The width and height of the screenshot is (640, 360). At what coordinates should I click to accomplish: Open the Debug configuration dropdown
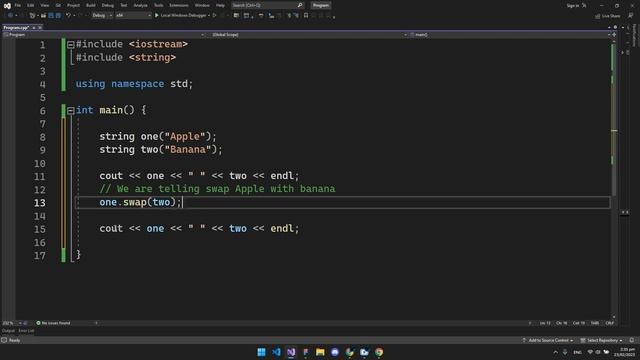click(102, 16)
